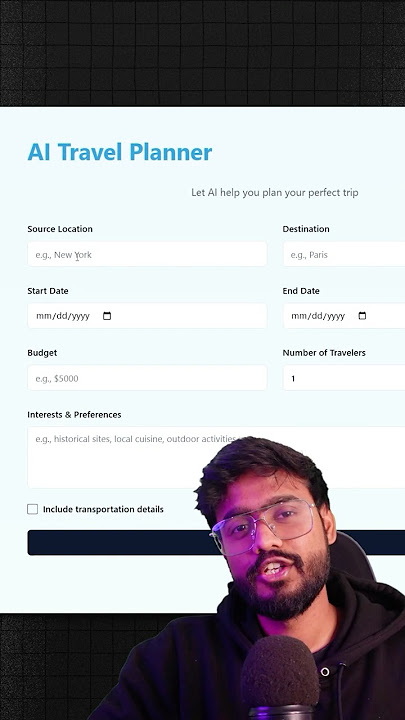
Task: Click inside the Interests & Preferences text area
Action: [115, 457]
